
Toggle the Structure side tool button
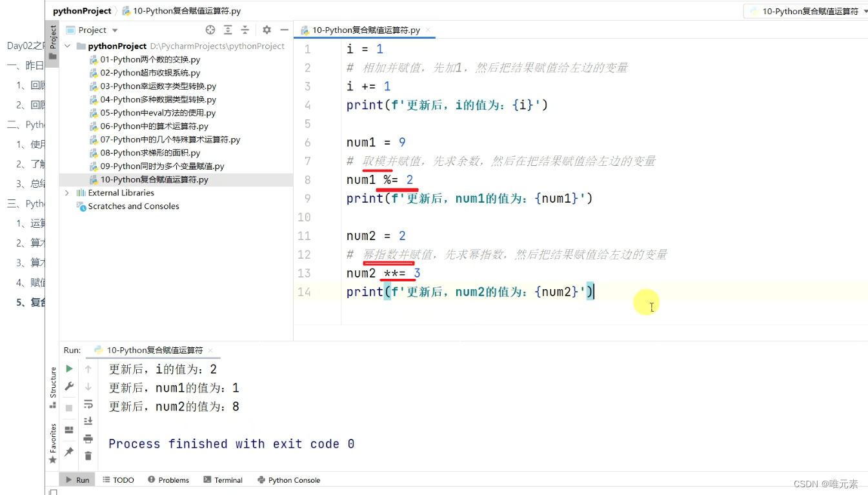click(52, 387)
